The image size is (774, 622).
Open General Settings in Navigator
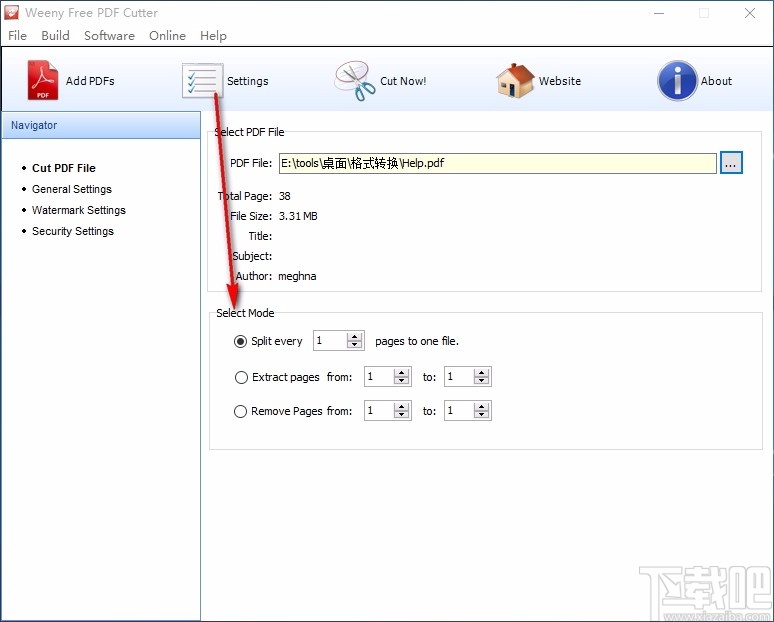72,189
